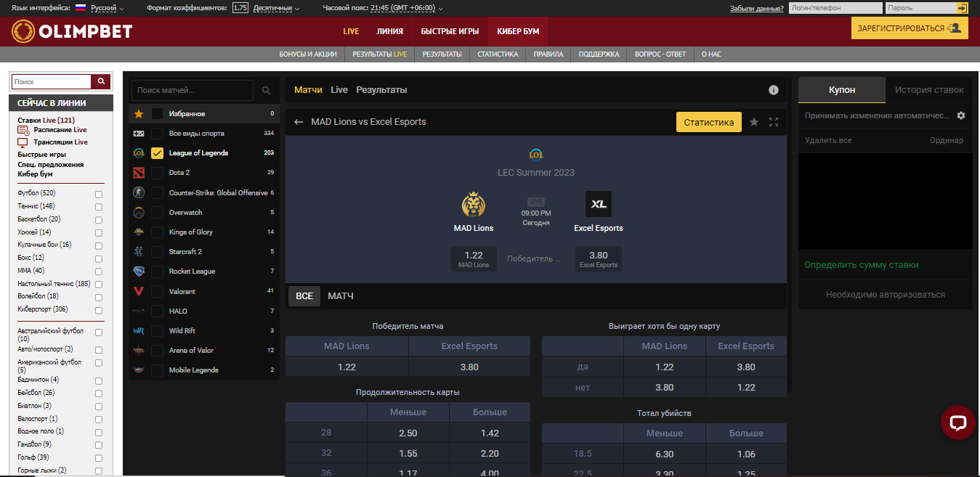This screenshot has height=477, width=980.
Task: Uncheck the League of Legends checkbox
Action: click(x=157, y=153)
